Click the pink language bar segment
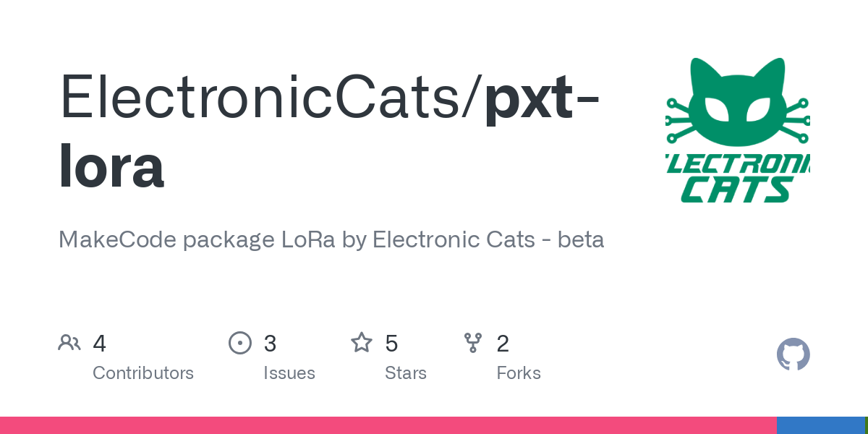Screen dimensions: 868x434 (388, 425)
